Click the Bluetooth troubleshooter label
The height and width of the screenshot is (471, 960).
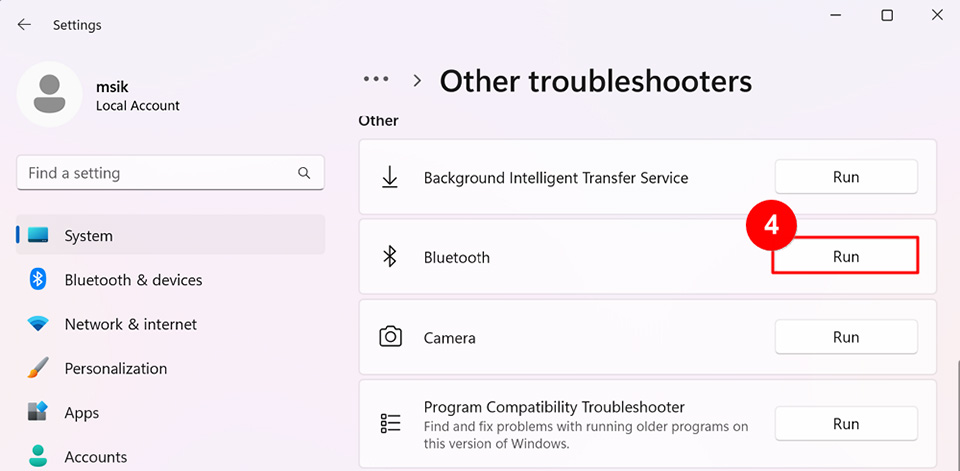[x=457, y=258]
